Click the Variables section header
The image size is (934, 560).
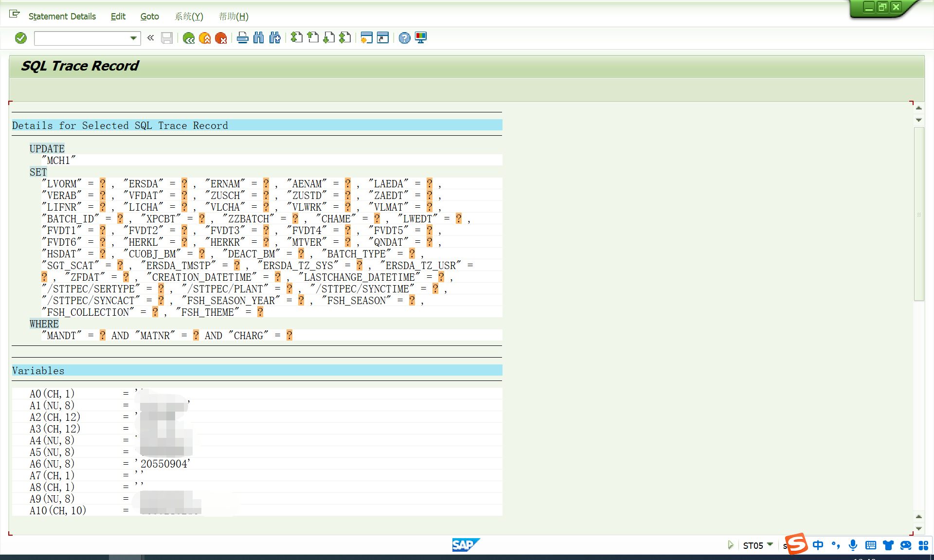coord(257,371)
